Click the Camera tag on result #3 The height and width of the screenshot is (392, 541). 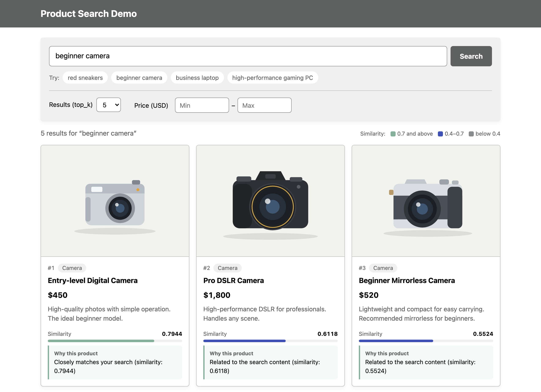click(x=383, y=268)
